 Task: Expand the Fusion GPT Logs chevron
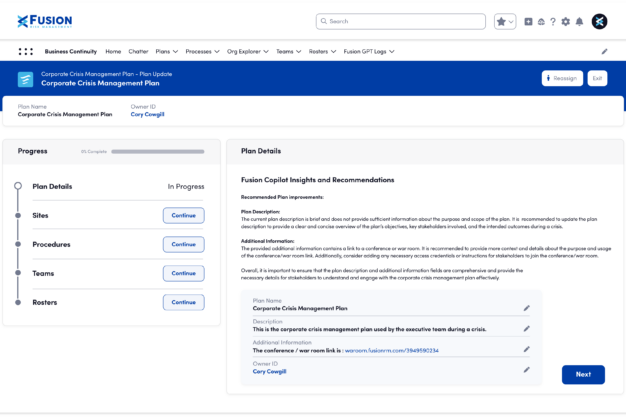(392, 52)
